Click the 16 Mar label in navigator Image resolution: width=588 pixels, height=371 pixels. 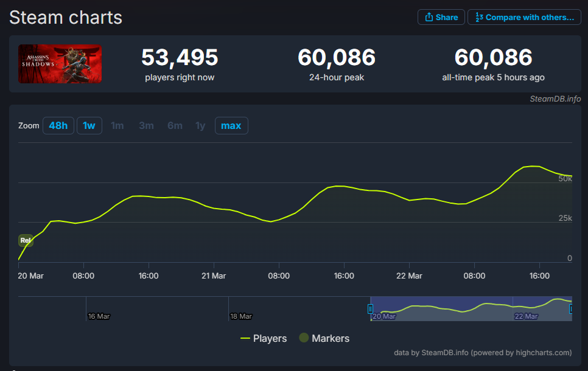click(99, 316)
